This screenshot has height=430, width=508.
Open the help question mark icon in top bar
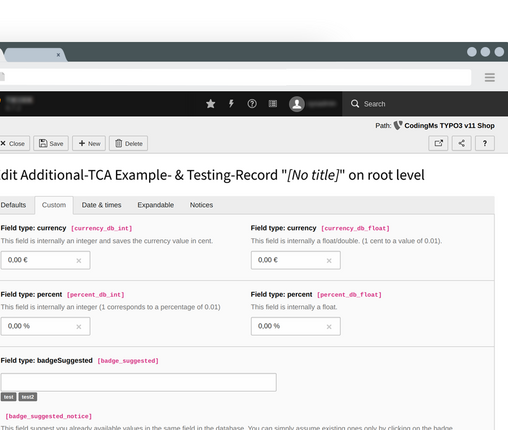[252, 104]
